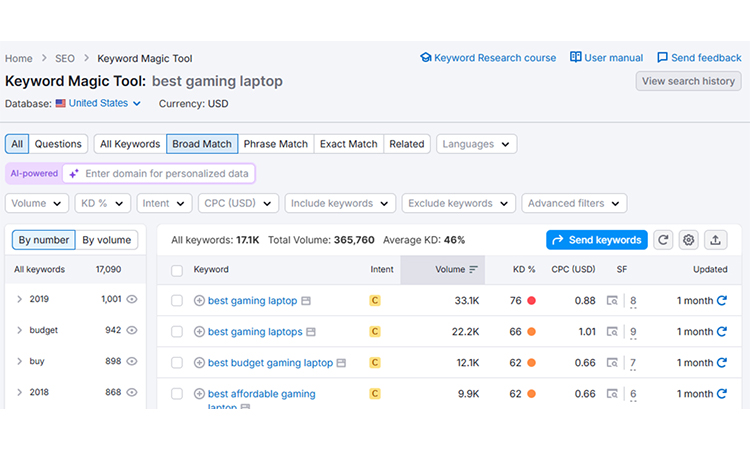Click the View search history button
Viewport: 750px width, 450px height.
[688, 81]
